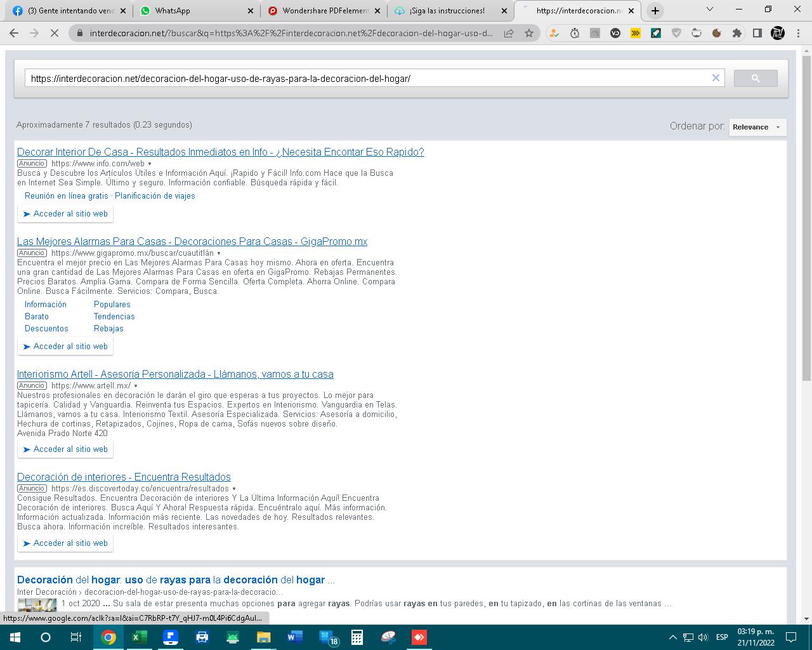The height and width of the screenshot is (650, 812).
Task: Click the page vertical scrollbar
Action: click(x=806, y=254)
